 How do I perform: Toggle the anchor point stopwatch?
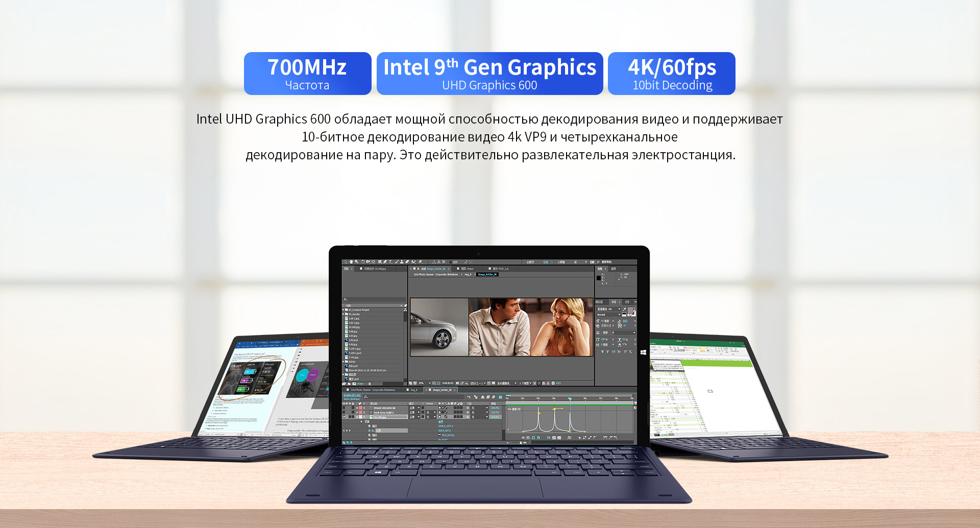click(370, 426)
